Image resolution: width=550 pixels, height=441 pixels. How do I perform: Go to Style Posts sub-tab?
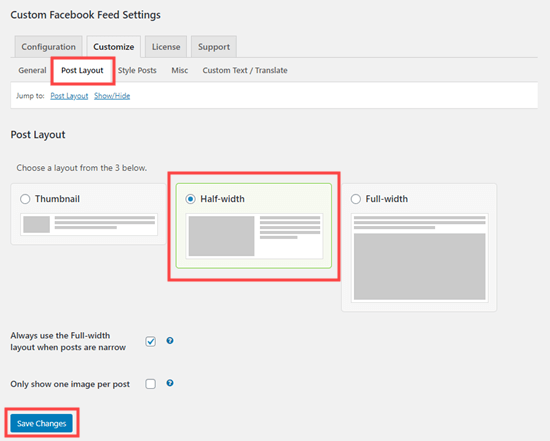tap(137, 70)
